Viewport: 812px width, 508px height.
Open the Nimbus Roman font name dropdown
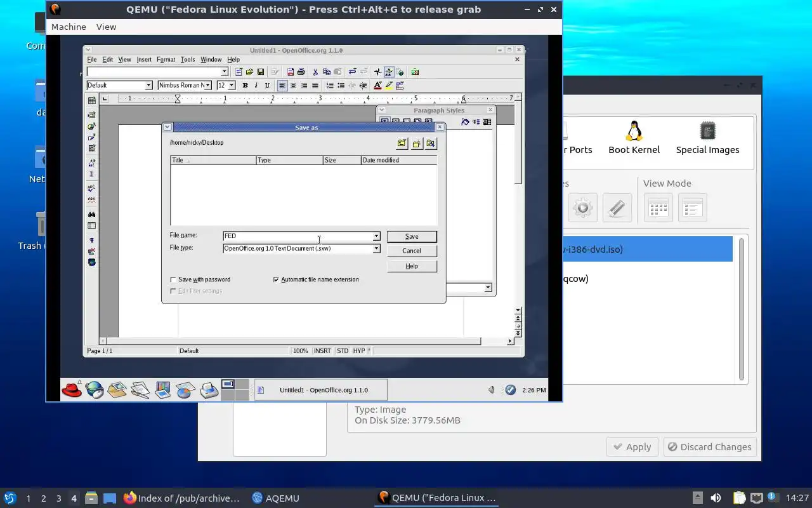[207, 85]
